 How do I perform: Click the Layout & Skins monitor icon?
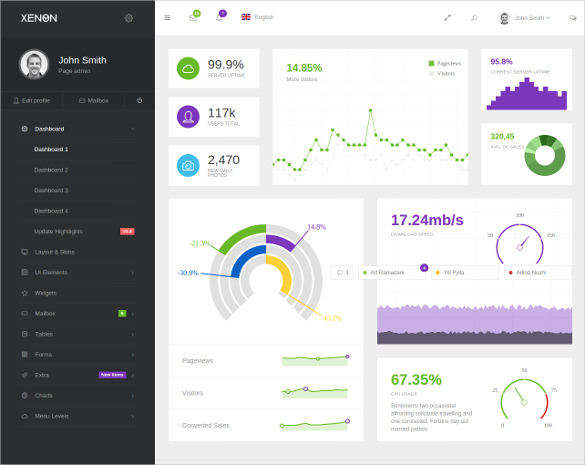[25, 252]
